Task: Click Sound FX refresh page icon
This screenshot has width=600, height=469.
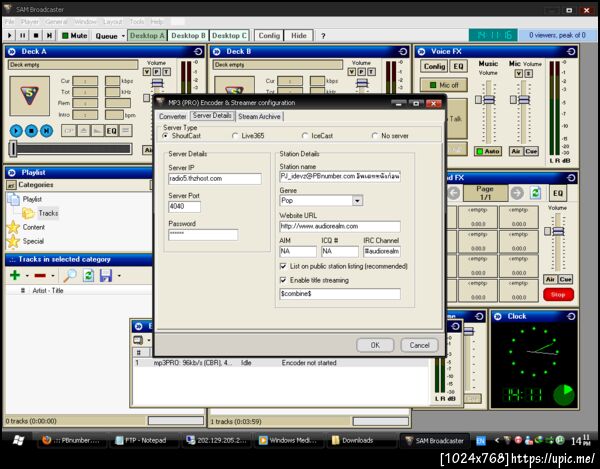Action: click(535, 193)
